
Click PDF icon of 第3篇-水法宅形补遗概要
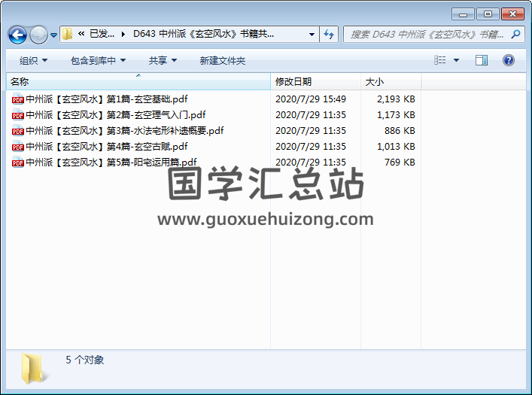(x=17, y=131)
